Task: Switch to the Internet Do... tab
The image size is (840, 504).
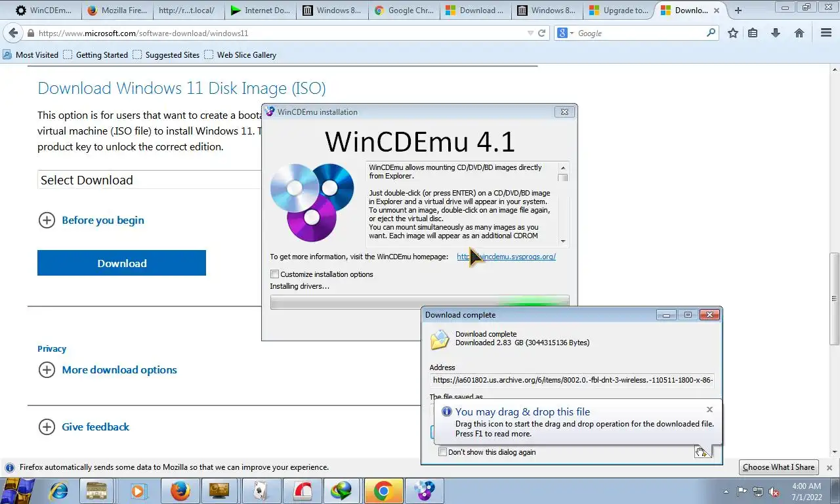Action: pyautogui.click(x=259, y=10)
